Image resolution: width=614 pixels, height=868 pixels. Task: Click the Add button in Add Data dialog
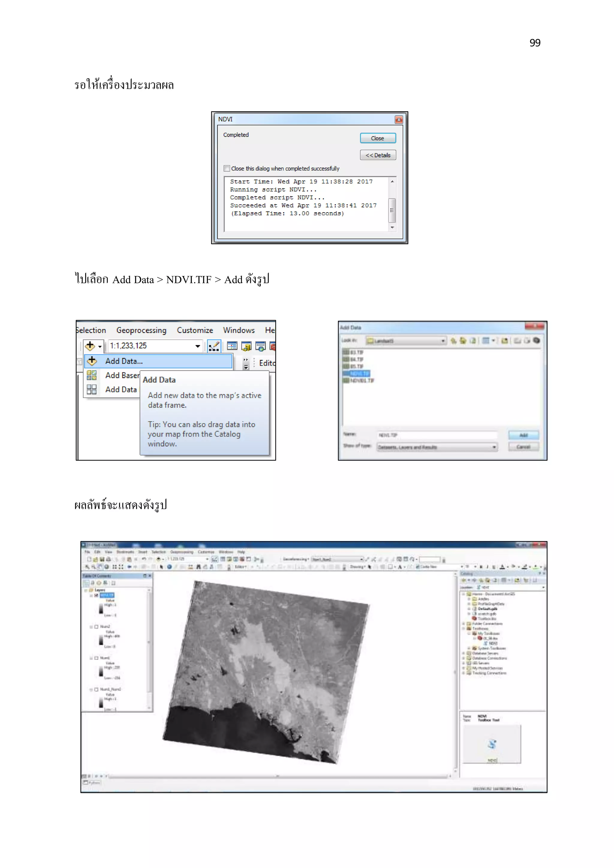click(x=523, y=435)
